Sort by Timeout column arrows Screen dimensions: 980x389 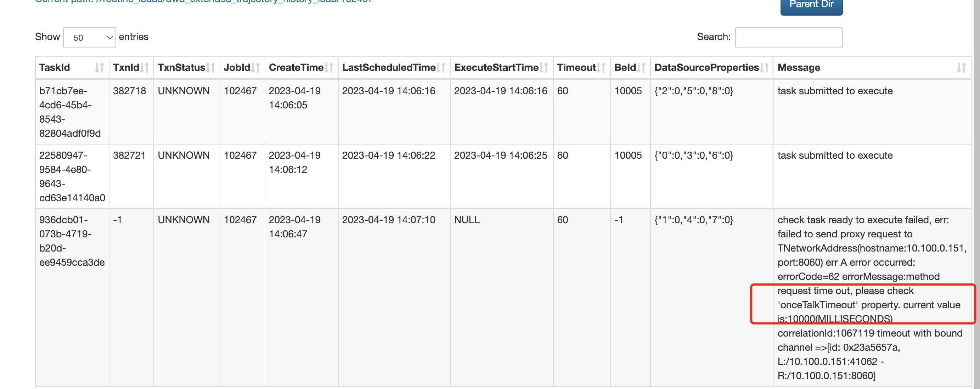[601, 68]
